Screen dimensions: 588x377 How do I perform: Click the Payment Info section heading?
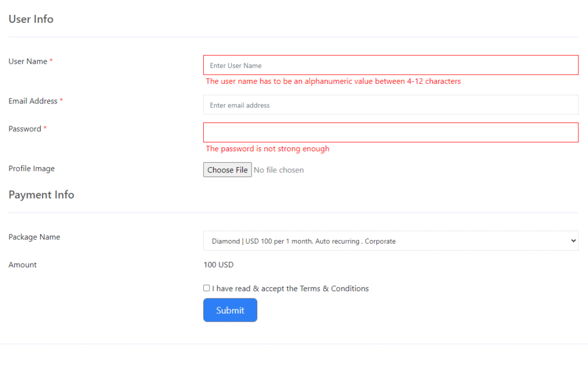(x=41, y=195)
